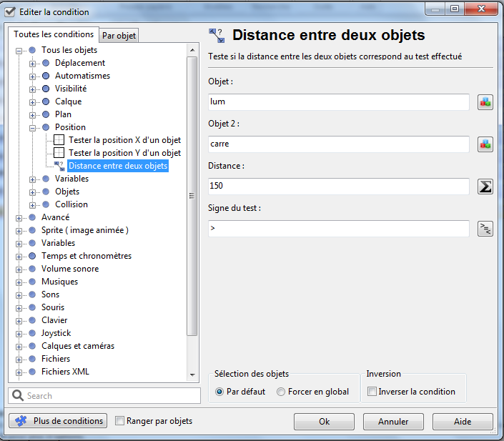Viewport: 504px width, 441px height.
Task: Expand the Variables subcategory under Tous les objets
Action: 32,179
